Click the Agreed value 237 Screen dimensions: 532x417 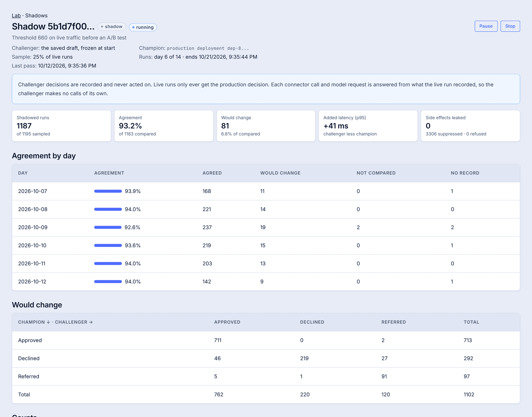click(207, 227)
